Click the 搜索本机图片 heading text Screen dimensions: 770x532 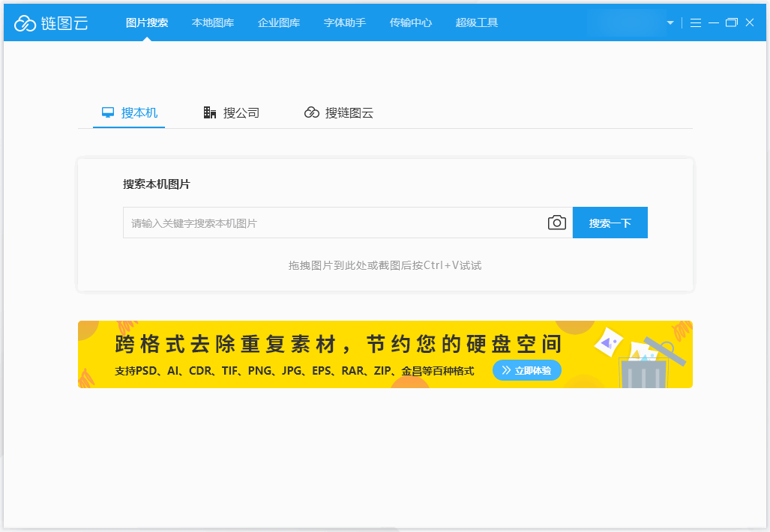click(x=156, y=184)
